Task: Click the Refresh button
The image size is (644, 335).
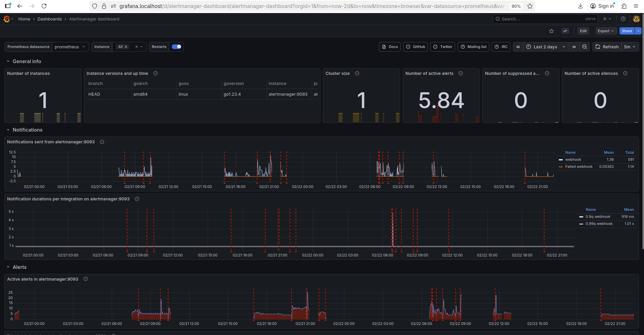Action: click(x=607, y=47)
